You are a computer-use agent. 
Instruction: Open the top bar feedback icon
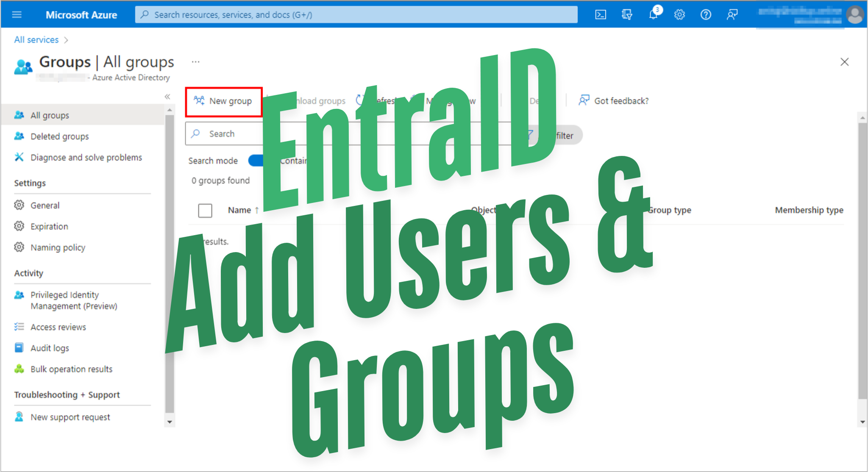(732, 15)
